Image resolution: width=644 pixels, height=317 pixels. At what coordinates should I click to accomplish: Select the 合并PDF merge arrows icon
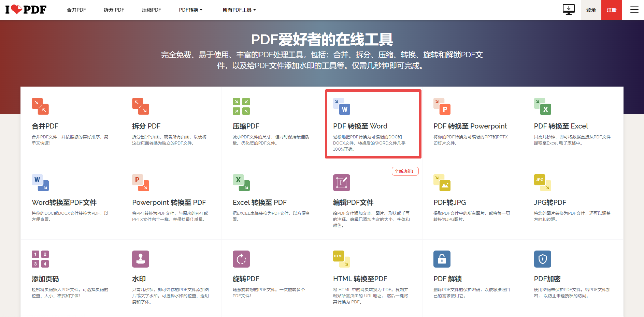tap(40, 106)
